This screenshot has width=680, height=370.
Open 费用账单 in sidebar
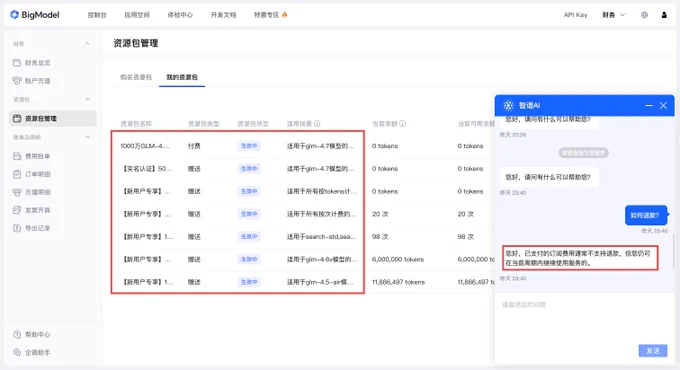(x=38, y=156)
